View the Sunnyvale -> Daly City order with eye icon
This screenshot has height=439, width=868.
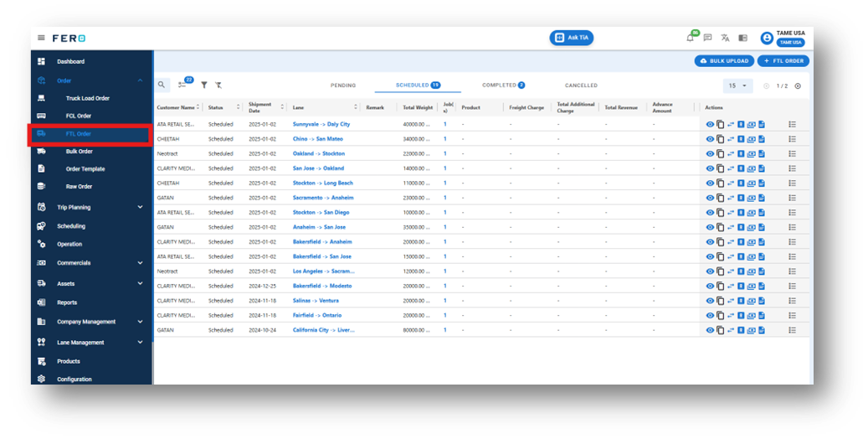[x=710, y=124]
